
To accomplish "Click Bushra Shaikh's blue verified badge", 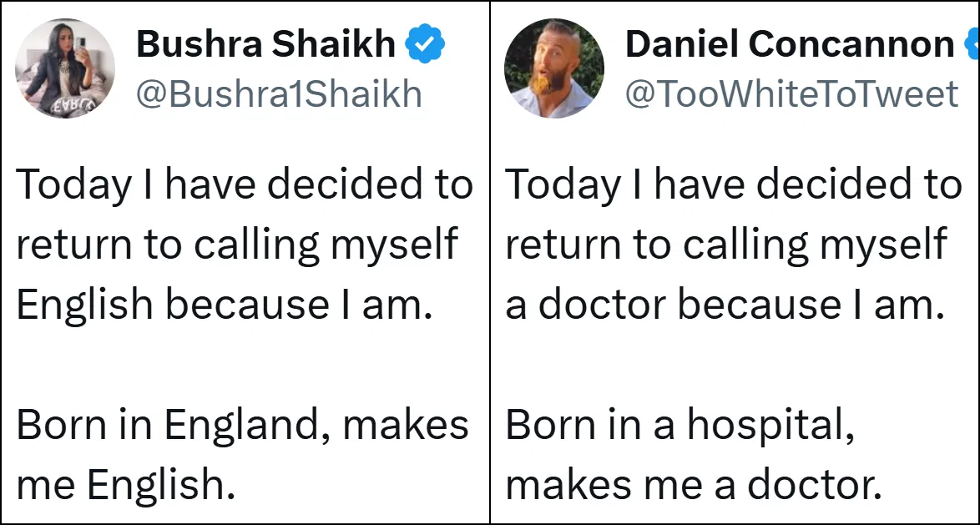I will [425, 44].
